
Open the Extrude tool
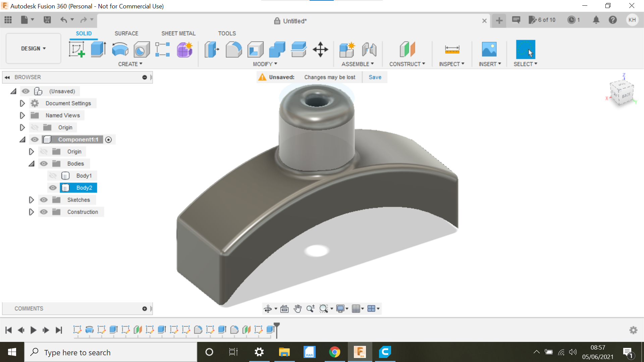pos(98,49)
